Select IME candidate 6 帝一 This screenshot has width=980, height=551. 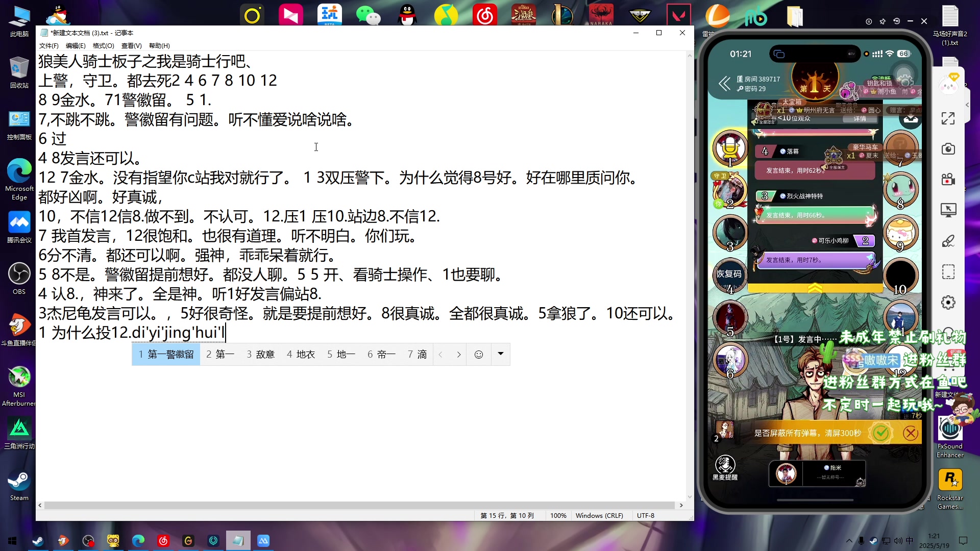381,355
